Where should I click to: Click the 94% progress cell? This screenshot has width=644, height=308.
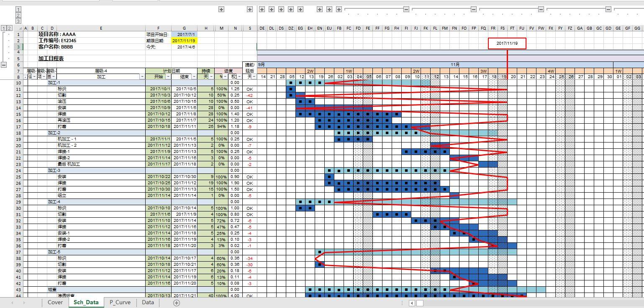(221, 127)
